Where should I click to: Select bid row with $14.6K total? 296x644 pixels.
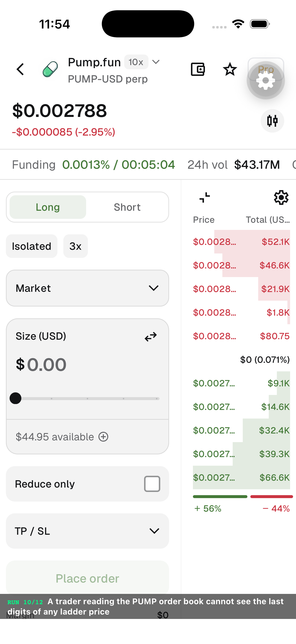(x=241, y=407)
